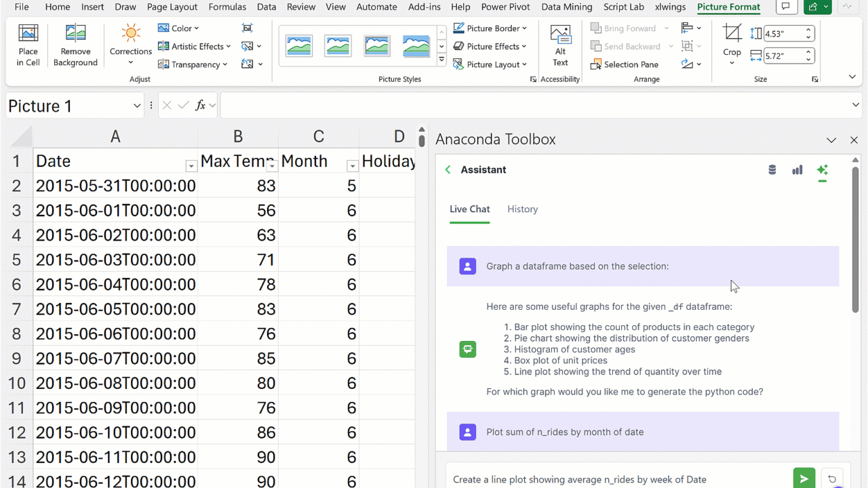The image size is (868, 488).
Task: Open the Formulas ribbon tab
Action: [x=227, y=7]
